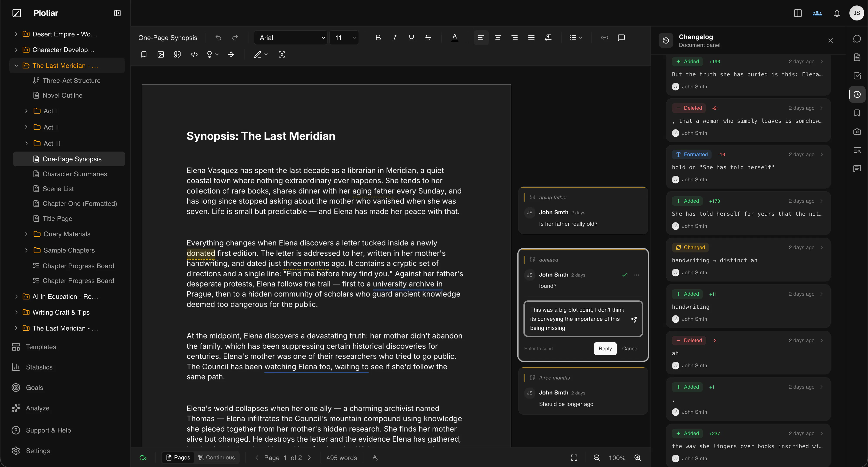Open the Formatted -16 changelog entry
The width and height of the screenshot is (868, 467).
(x=748, y=167)
